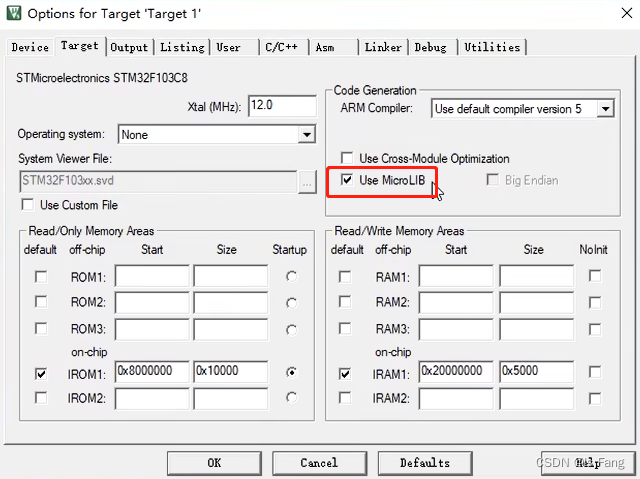The image size is (640, 479).
Task: Click the RAM2 Size field
Action: coord(536,302)
